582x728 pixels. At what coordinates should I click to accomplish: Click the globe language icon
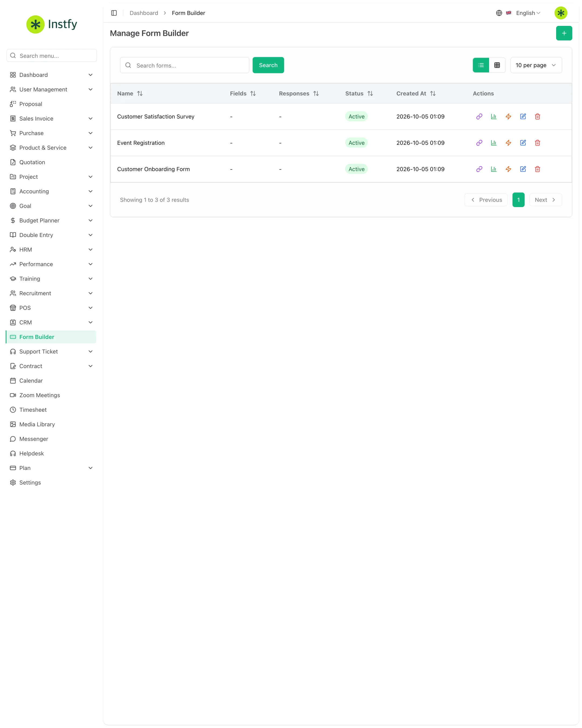[499, 13]
